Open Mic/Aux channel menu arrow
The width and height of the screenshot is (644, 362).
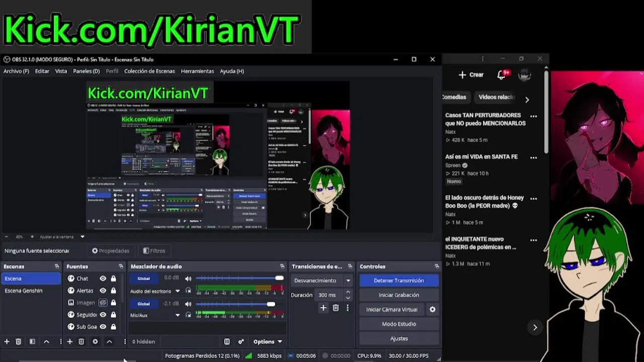point(177,315)
